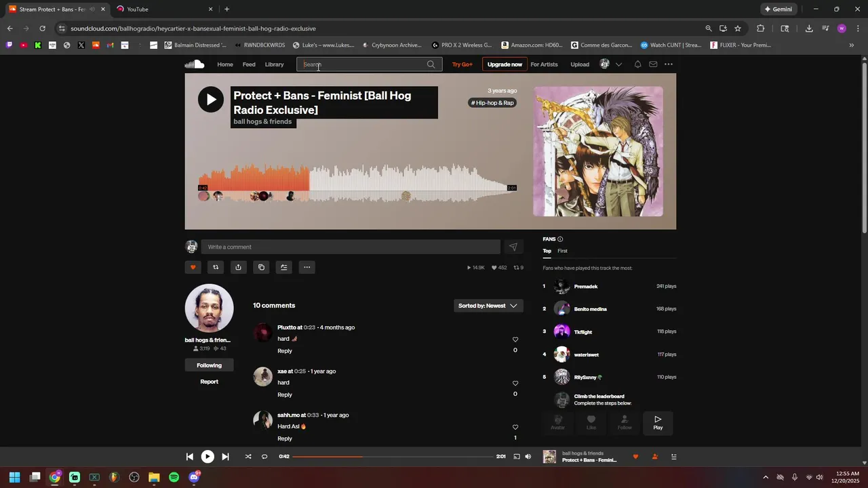The height and width of the screenshot is (488, 868).
Task: Open the cast to device icon
Action: (517, 457)
